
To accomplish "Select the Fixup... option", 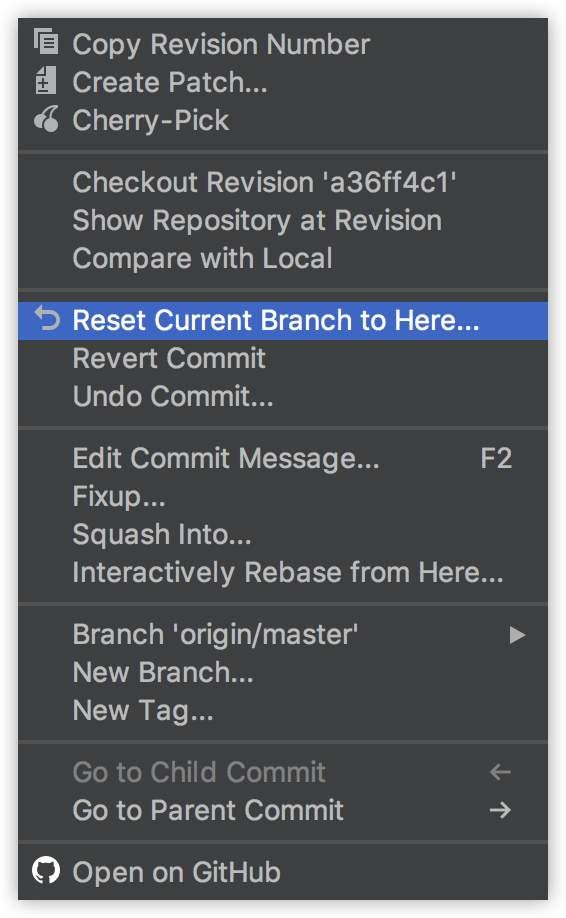I will pos(283,496).
